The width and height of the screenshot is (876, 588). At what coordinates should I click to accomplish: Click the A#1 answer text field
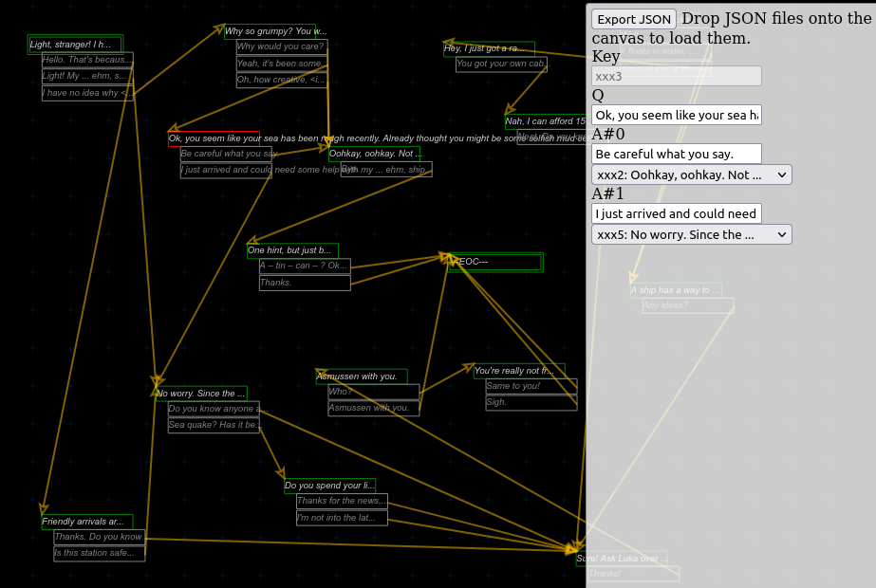click(x=676, y=213)
